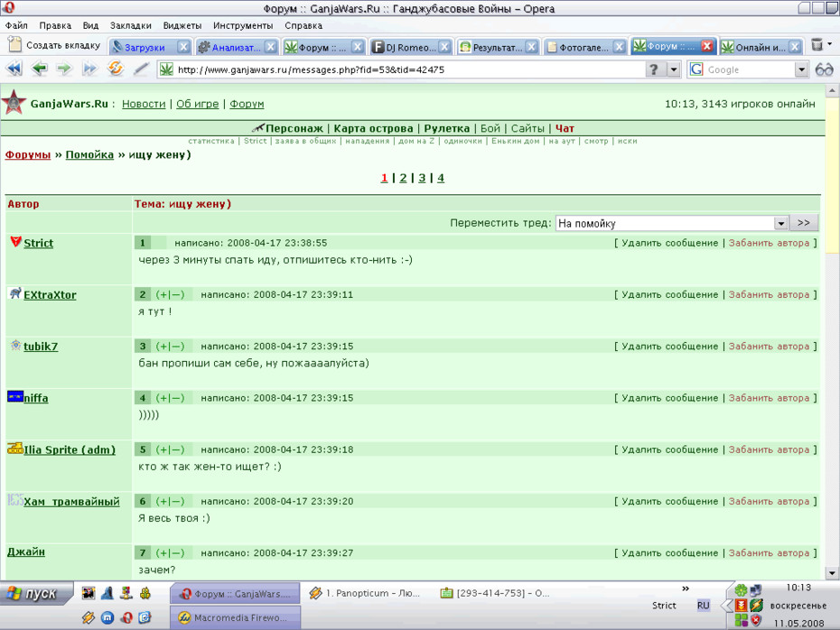Close the Загрузки tab
This screenshot has height=630, width=840.
[183, 47]
